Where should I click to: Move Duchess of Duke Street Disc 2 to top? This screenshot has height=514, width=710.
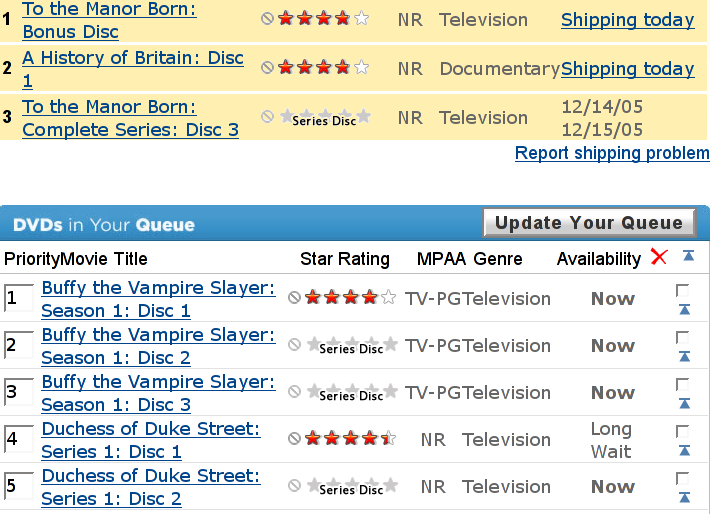coord(684,498)
